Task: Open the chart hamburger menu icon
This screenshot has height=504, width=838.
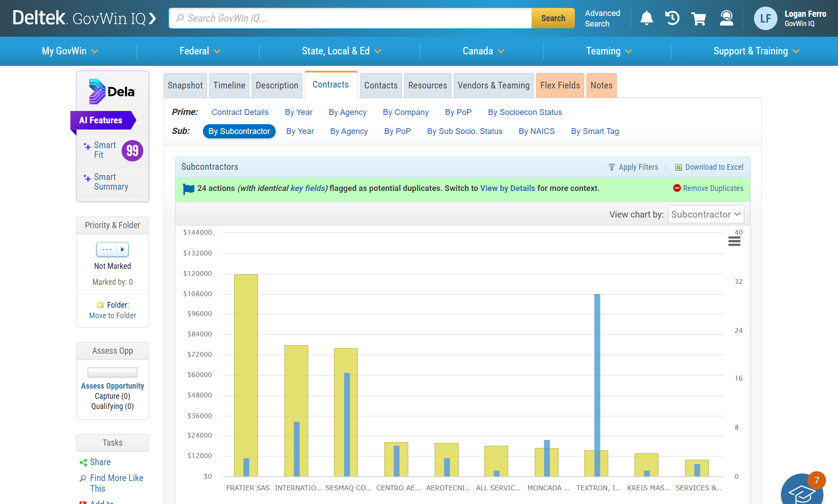Action: 734,241
